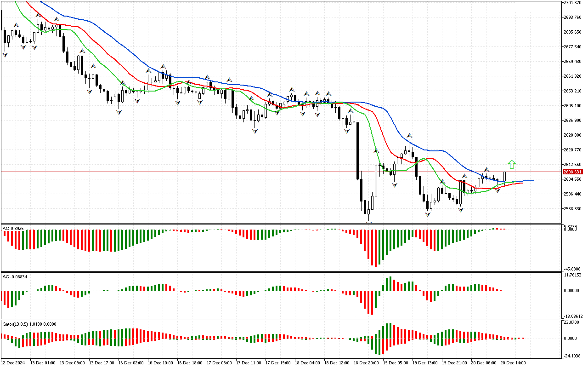
Task: Click the -24.1038 Gator scale value
Action: coord(573,356)
